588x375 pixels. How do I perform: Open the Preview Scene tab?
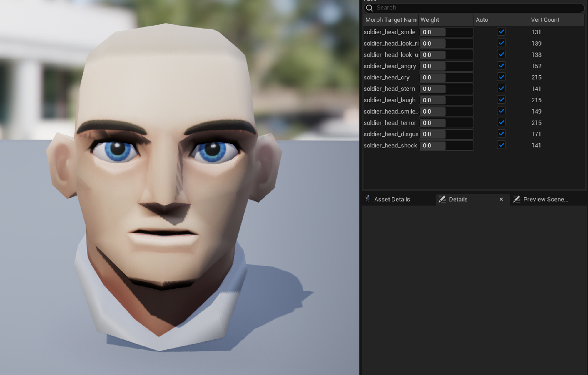coord(545,199)
